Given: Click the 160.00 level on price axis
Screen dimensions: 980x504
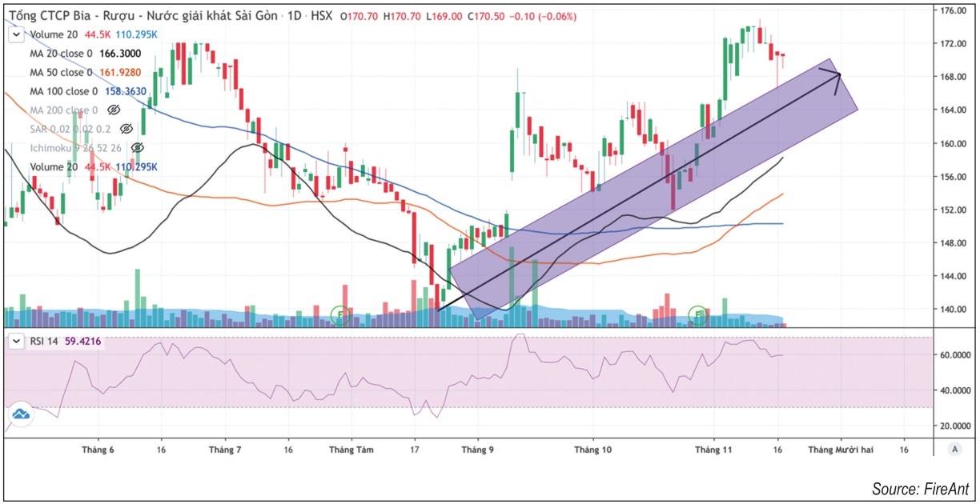Looking at the screenshot, I should pyautogui.click(x=954, y=144).
